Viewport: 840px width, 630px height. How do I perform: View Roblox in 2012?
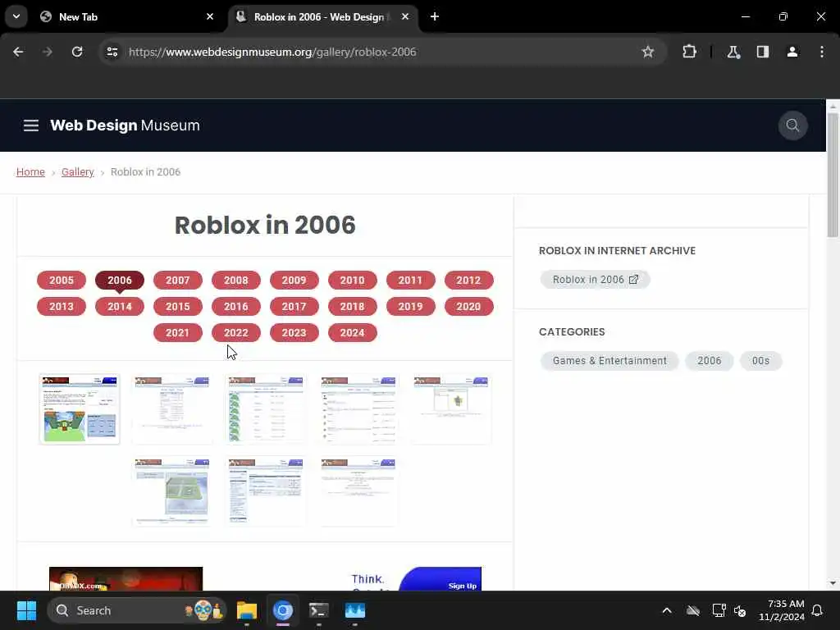(468, 281)
